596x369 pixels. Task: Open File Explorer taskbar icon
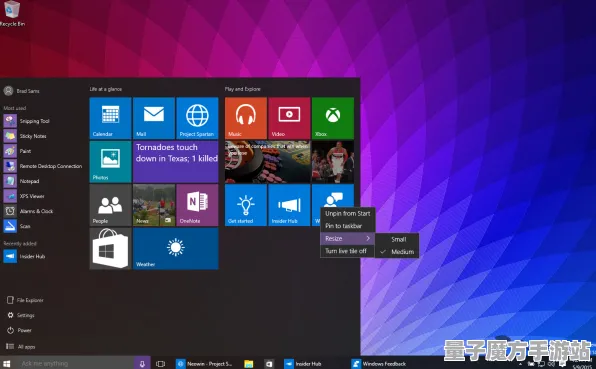pyautogui.click(x=249, y=364)
